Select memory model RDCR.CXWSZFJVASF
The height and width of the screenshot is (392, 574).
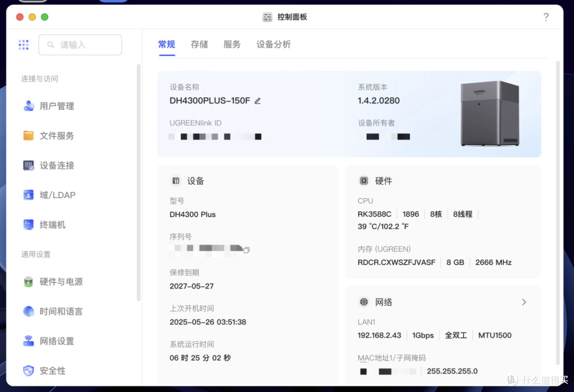click(x=396, y=262)
